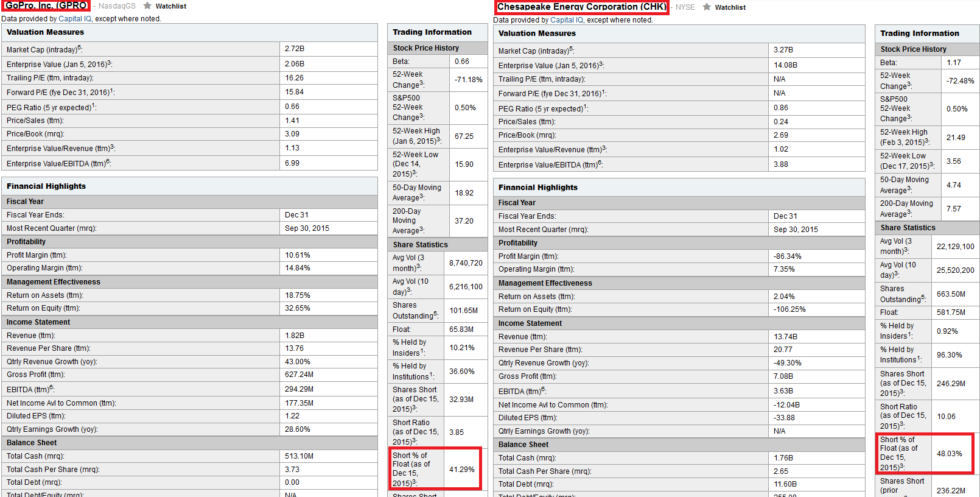This screenshot has width=980, height=497.
Task: Add GoPro to Watchlist via text link
Action: tap(170, 6)
